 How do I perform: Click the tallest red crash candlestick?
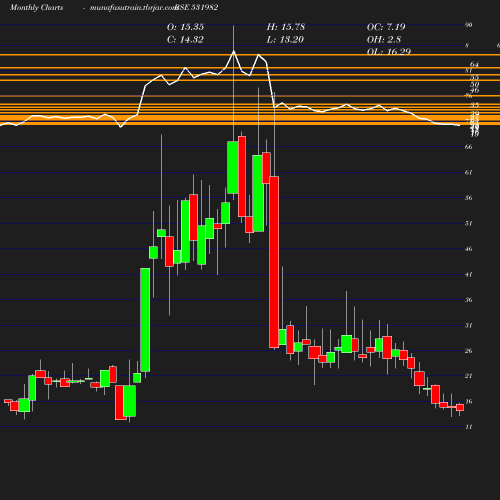tap(274, 262)
